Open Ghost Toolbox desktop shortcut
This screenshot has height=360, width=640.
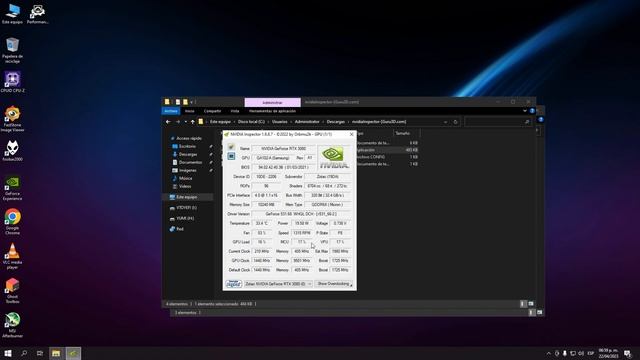[x=13, y=291]
